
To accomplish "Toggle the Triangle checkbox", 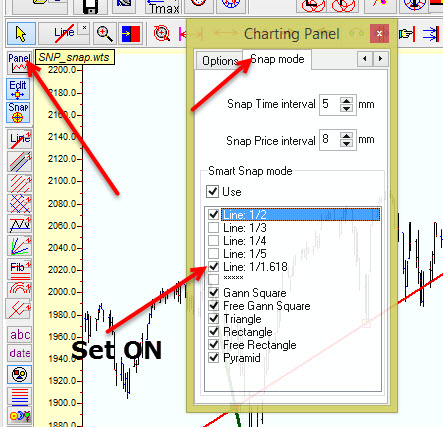I will (213, 319).
